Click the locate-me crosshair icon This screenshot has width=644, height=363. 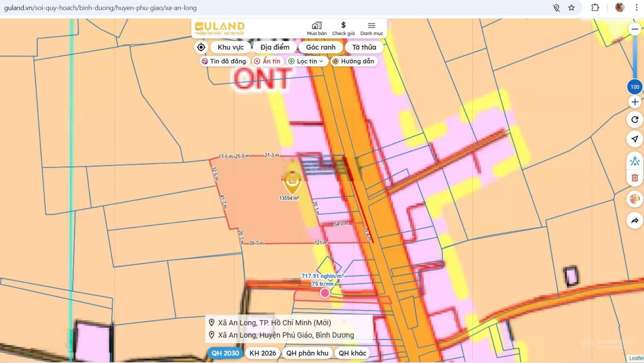click(x=201, y=47)
